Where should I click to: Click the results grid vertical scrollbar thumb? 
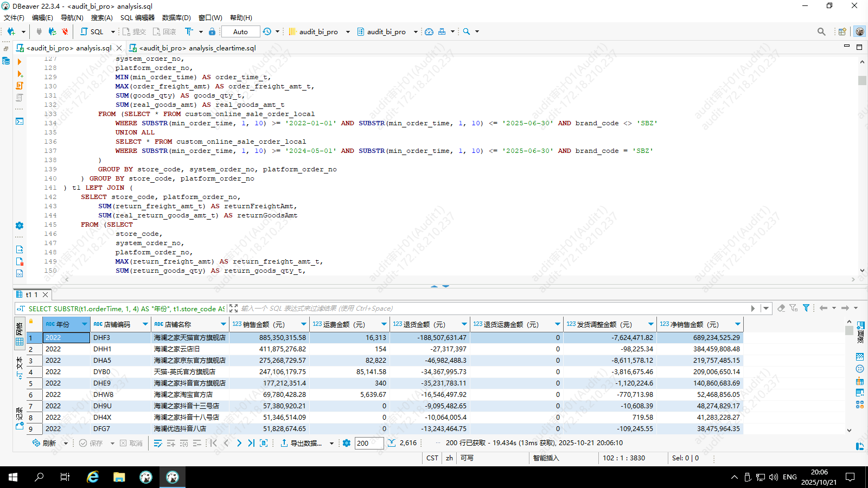click(x=849, y=330)
